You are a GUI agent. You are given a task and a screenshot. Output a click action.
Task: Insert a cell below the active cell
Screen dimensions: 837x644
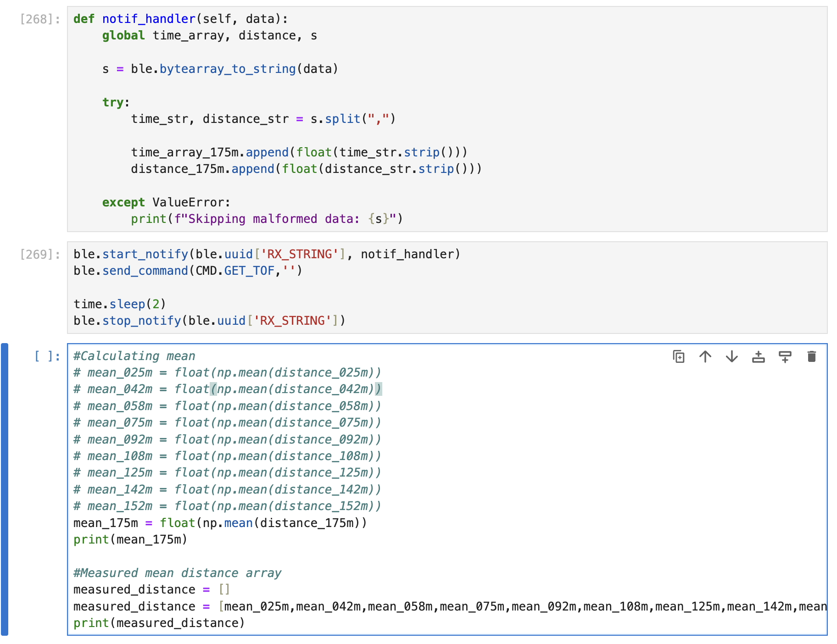[785, 356]
